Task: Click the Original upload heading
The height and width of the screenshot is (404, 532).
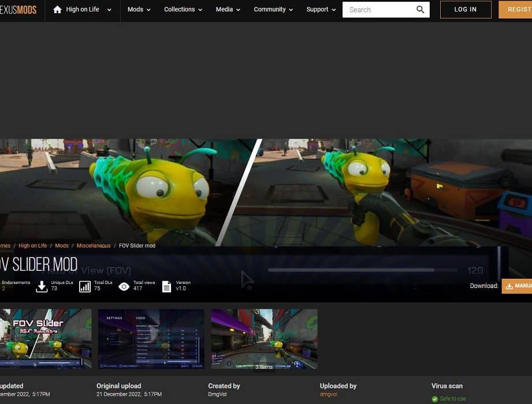Action: (119, 386)
